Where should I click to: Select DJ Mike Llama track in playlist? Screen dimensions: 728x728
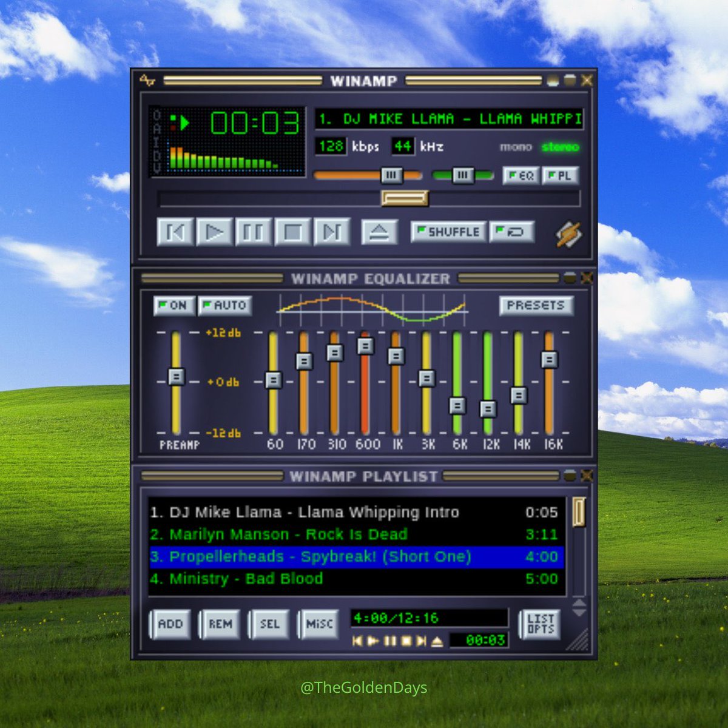[x=357, y=513]
